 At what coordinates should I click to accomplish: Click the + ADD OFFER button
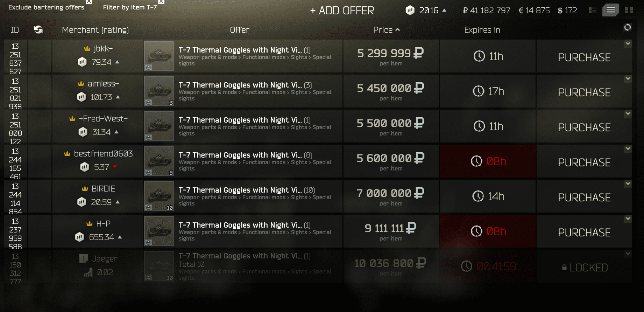[x=342, y=11]
